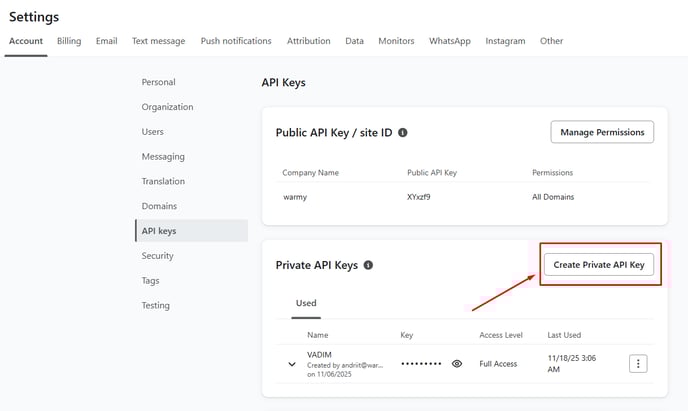The width and height of the screenshot is (688, 411).
Task: Click Manage Permissions button
Action: (602, 132)
